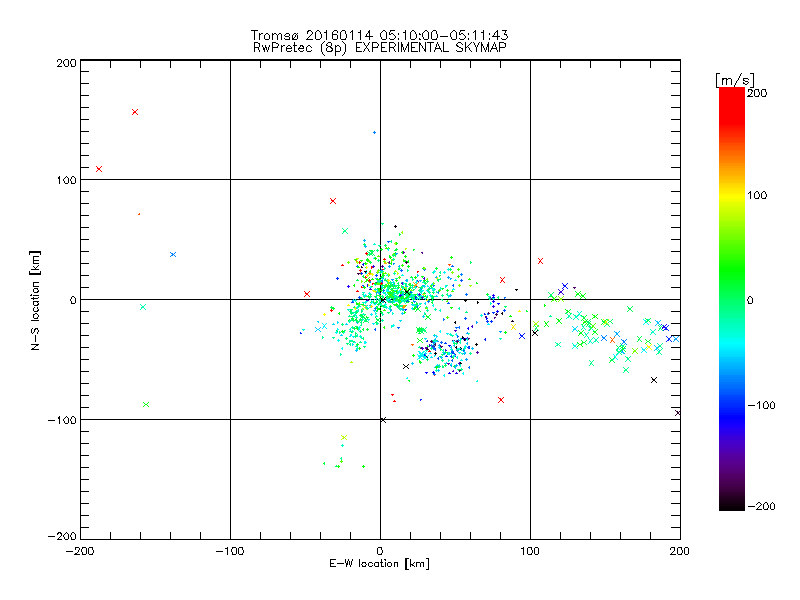Click the 'N-S location [km]' axis label
This screenshot has width=800, height=600.
[x=35, y=300]
